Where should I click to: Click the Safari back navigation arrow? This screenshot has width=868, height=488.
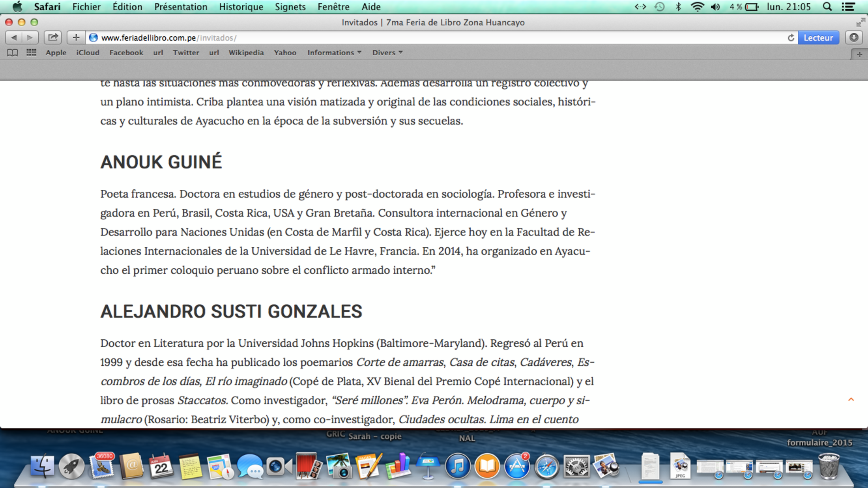click(14, 37)
